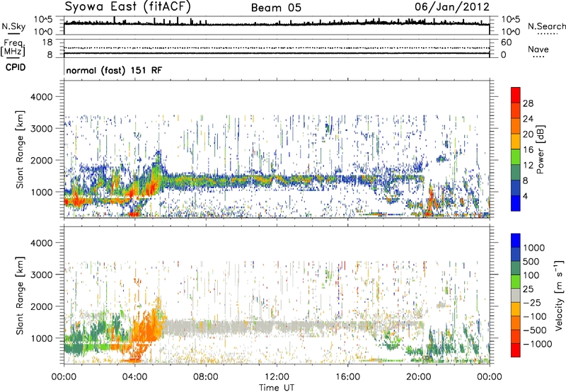The width and height of the screenshot is (566, 392).
Task: Click the Velocity colorbar '1000' tick label
Action: click(x=534, y=248)
